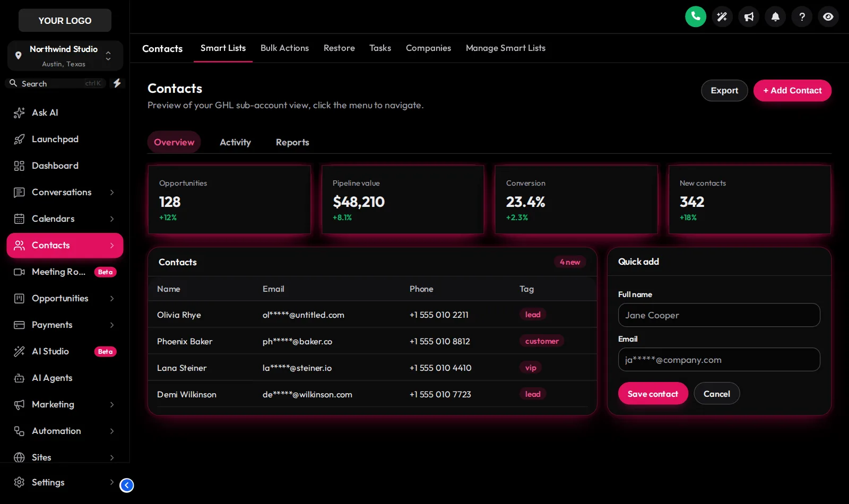Open Launchpad from the sidebar

pos(65,139)
